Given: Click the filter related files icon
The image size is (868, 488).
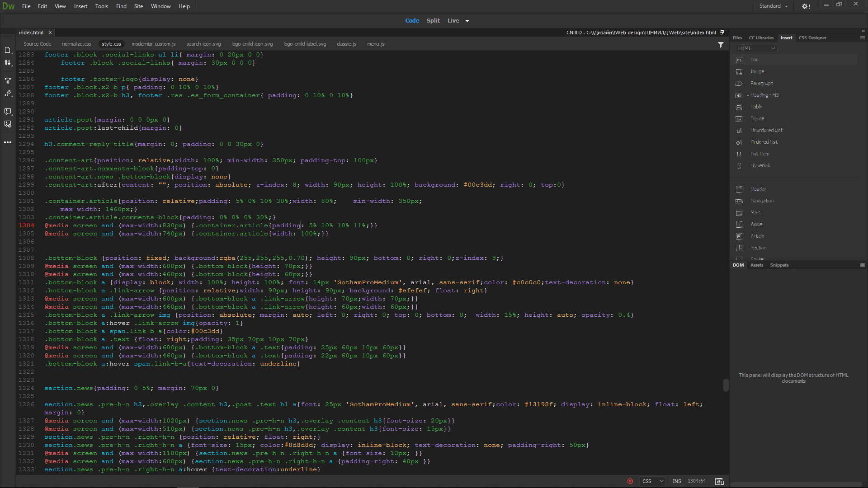Looking at the screenshot, I should tap(721, 45).
